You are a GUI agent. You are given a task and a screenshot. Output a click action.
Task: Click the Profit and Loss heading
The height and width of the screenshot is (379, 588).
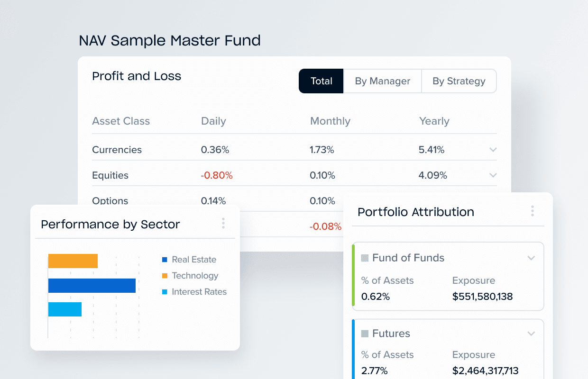click(x=137, y=76)
